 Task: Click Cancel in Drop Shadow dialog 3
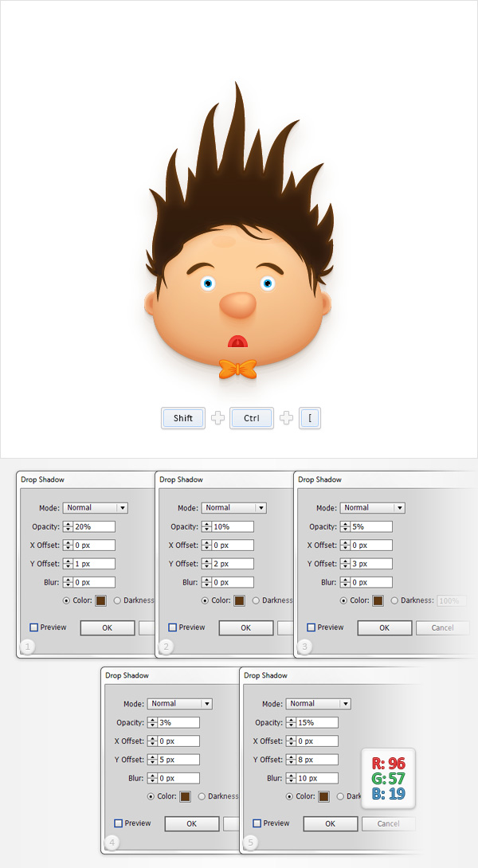pyautogui.click(x=442, y=628)
